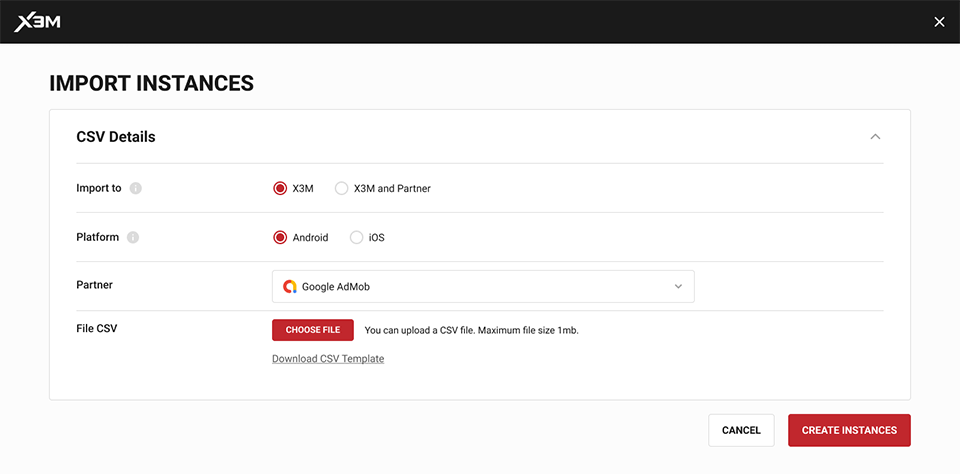The image size is (960, 474).
Task: Click the Import to label text
Action: pos(99,188)
